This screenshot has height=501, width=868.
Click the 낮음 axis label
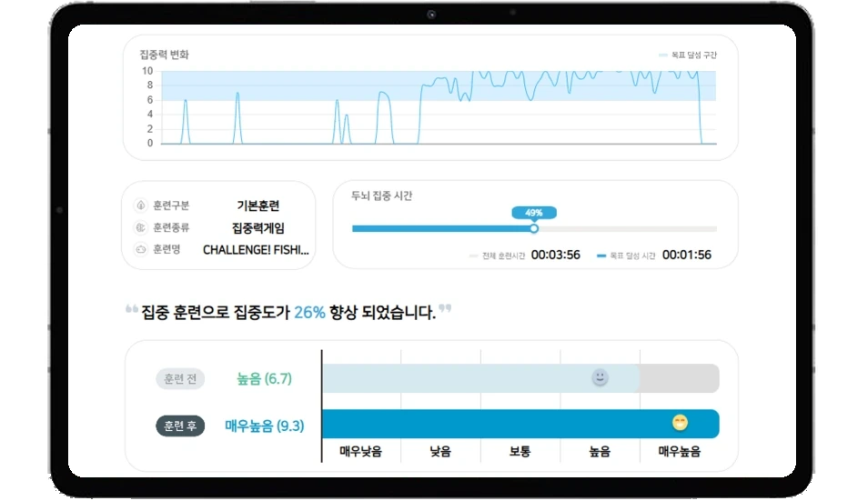pyautogui.click(x=440, y=452)
